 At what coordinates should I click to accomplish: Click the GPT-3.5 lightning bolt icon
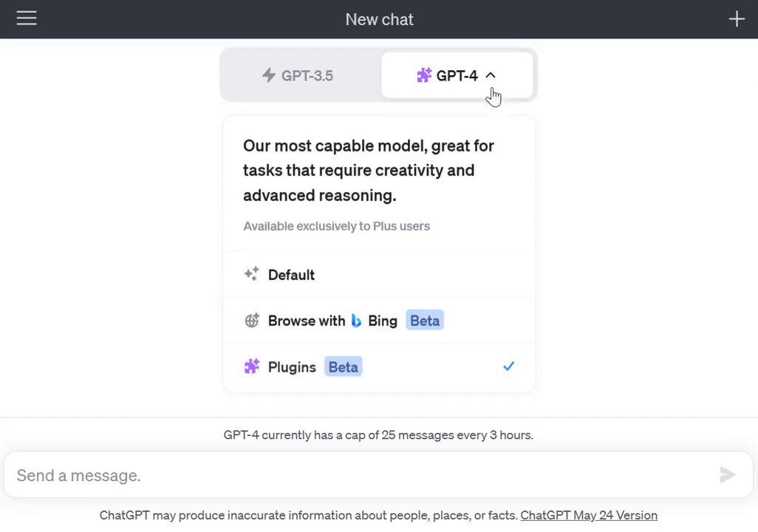click(269, 75)
